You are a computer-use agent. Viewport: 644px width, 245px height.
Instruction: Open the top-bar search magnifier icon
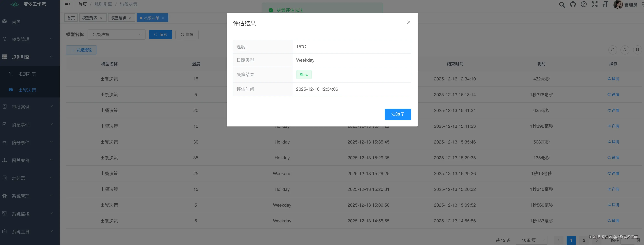tap(562, 4)
